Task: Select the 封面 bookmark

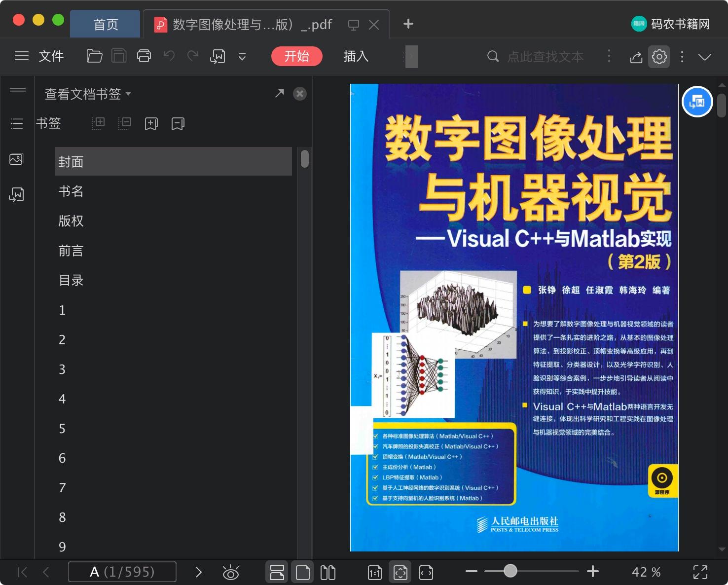Action: point(174,161)
